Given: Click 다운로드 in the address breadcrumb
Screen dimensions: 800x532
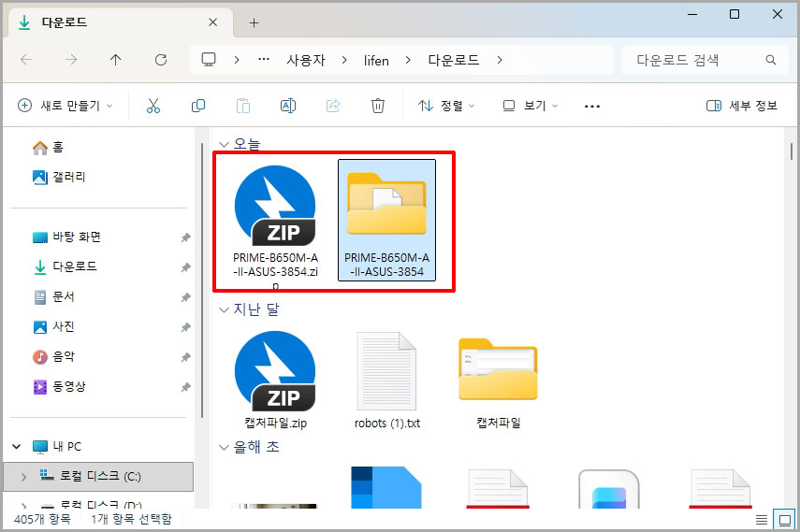Looking at the screenshot, I should click(x=454, y=60).
